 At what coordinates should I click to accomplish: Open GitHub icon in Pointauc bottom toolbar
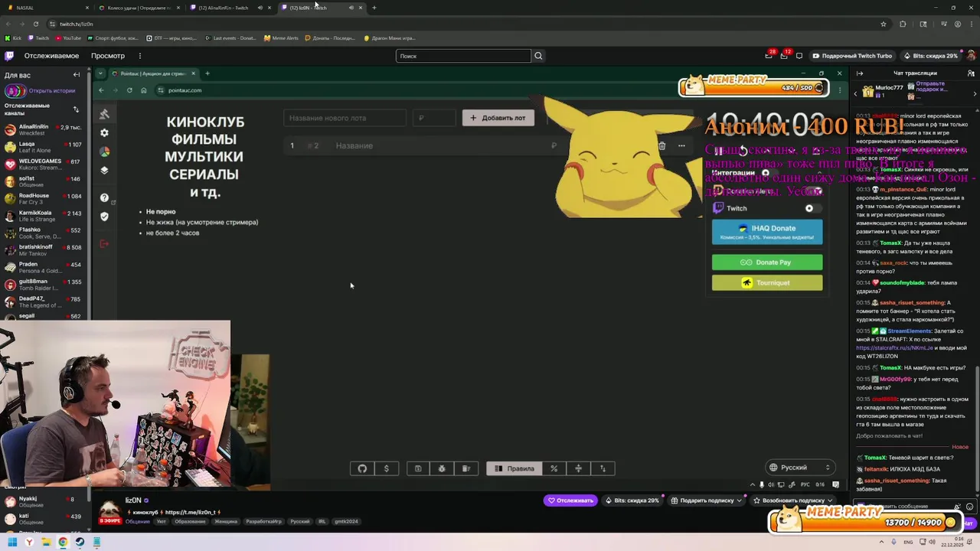click(x=362, y=468)
